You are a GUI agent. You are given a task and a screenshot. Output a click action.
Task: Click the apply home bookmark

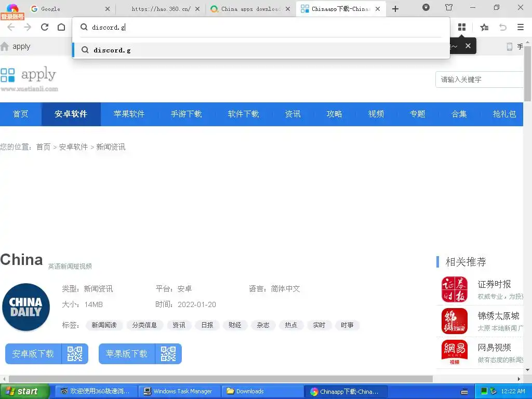16,46
